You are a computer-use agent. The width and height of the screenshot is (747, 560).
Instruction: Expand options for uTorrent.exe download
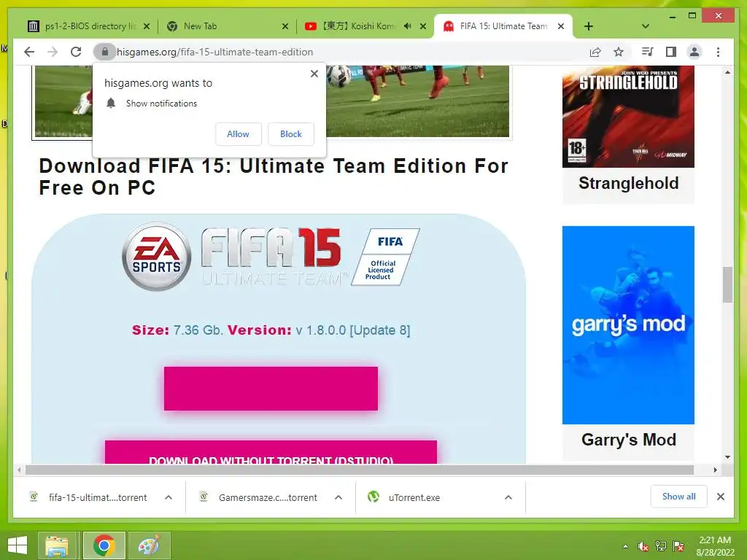coord(508,497)
